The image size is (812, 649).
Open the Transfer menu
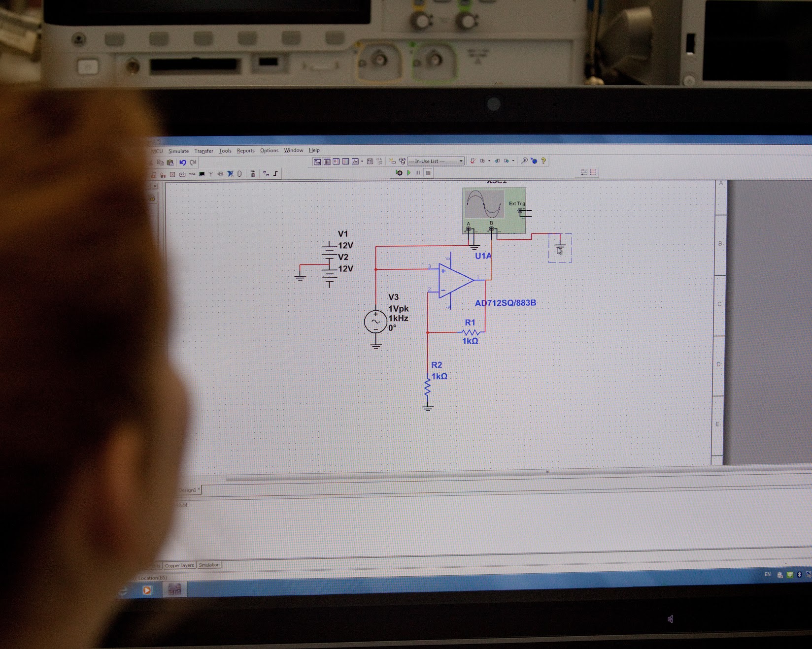tap(203, 151)
